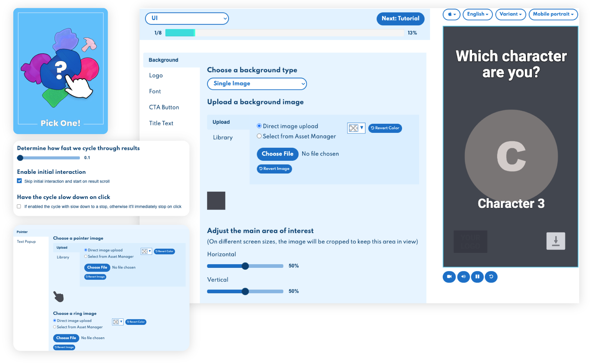The width and height of the screenshot is (592, 364).
Task: Open the Apple platform selector
Action: pyautogui.click(x=452, y=14)
